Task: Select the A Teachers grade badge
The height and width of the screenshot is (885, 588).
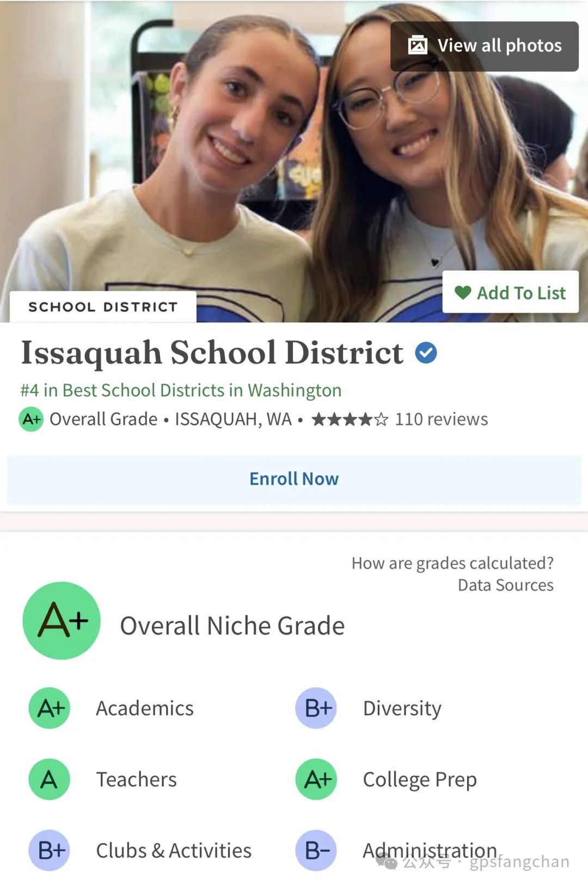Action: [x=50, y=779]
